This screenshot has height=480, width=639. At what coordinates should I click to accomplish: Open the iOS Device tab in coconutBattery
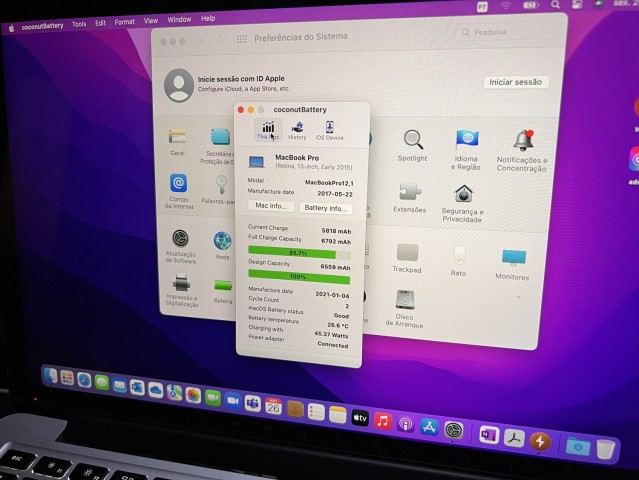[x=329, y=131]
